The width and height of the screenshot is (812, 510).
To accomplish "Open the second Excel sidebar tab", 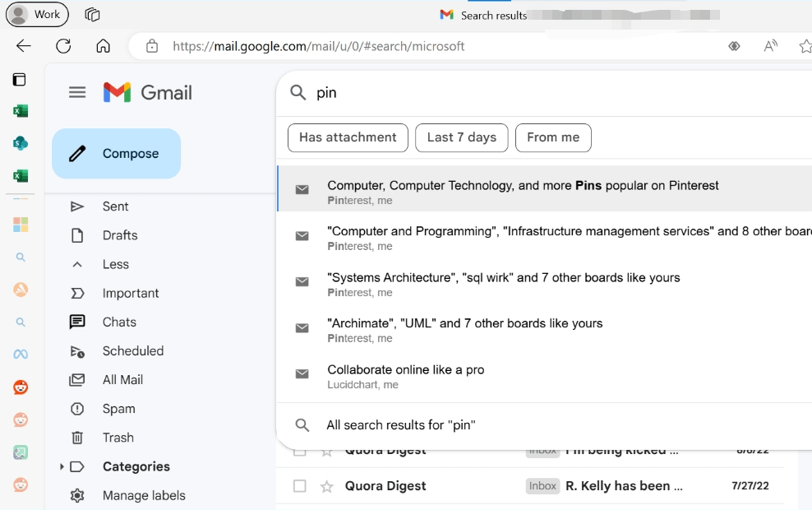I will pyautogui.click(x=21, y=176).
